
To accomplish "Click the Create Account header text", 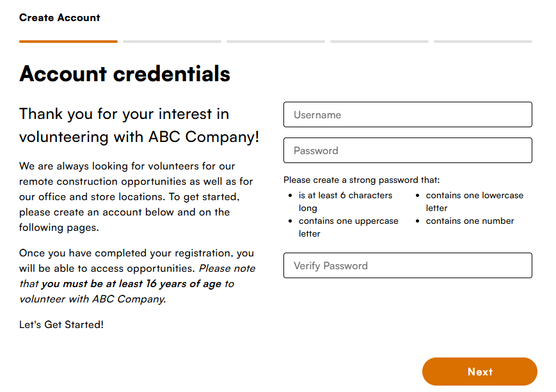I will point(60,17).
